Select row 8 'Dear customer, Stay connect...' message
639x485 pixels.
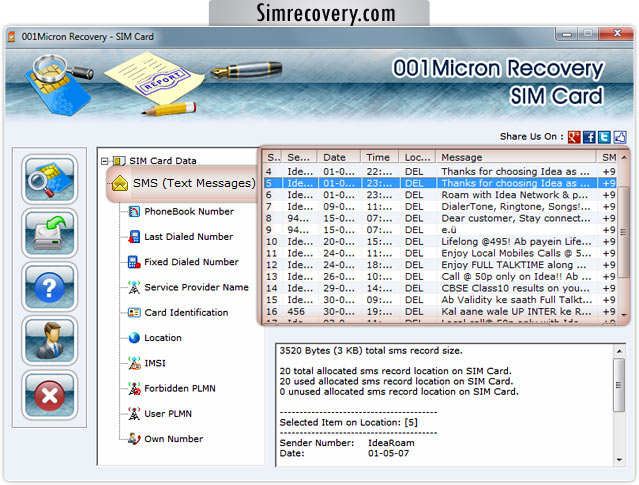coord(440,218)
